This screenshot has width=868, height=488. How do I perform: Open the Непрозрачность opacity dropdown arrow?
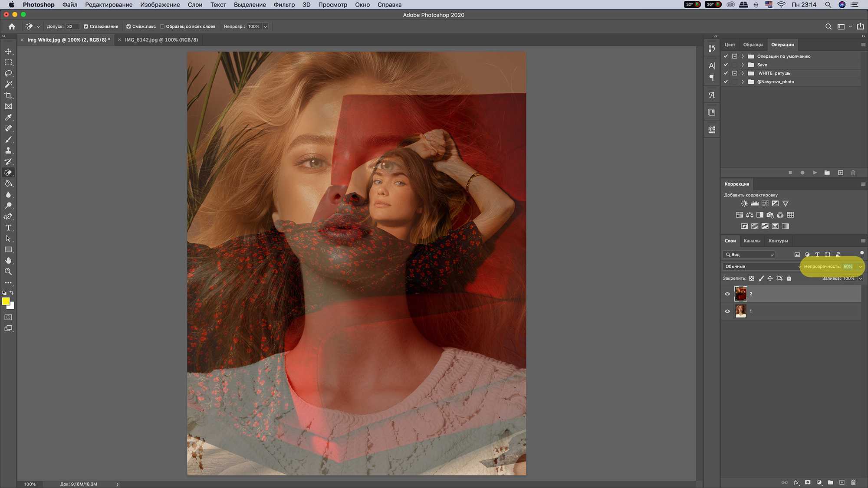(x=860, y=266)
